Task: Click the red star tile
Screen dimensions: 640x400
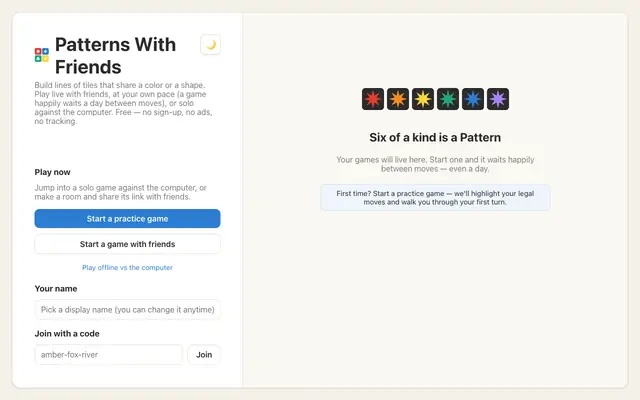Action: pos(373,99)
